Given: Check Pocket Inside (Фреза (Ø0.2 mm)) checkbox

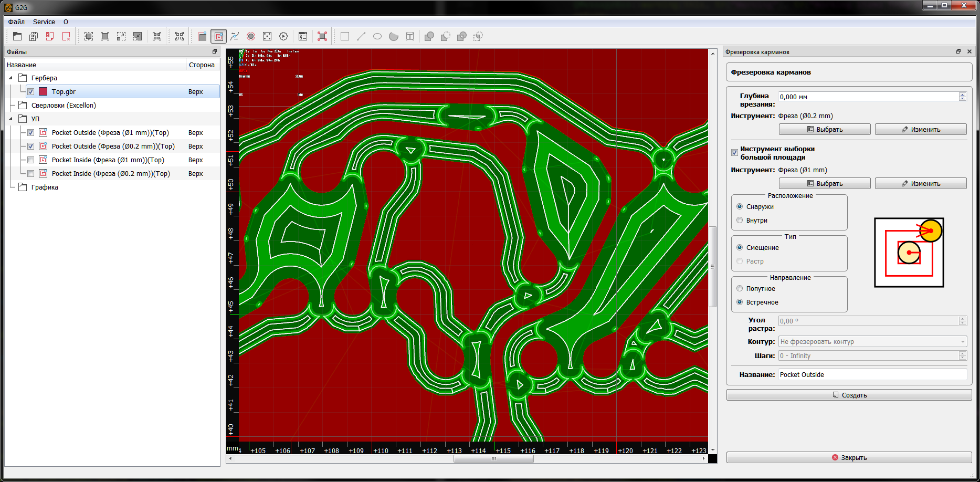Looking at the screenshot, I should coord(31,173).
